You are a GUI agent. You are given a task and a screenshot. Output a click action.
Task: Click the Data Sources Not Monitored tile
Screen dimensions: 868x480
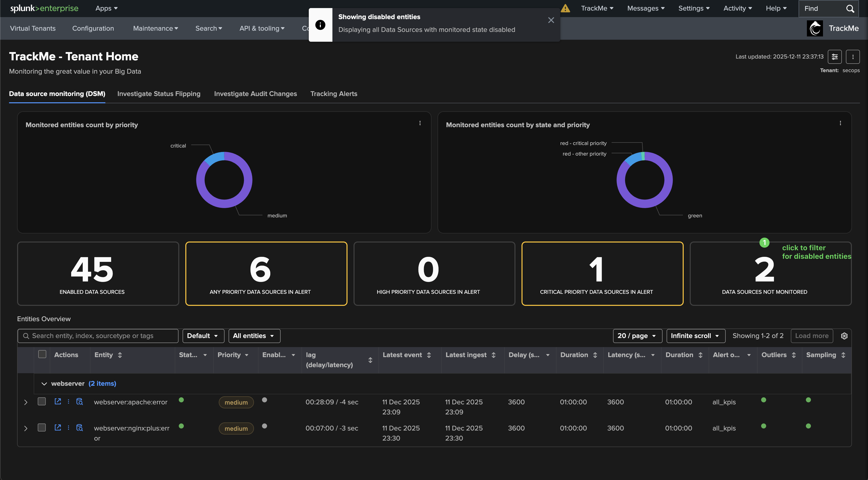coord(770,273)
